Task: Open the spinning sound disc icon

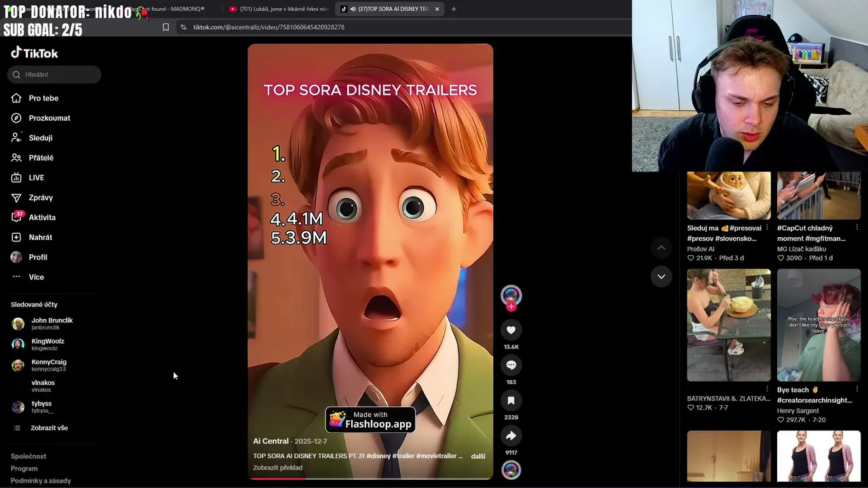Action: [511, 470]
